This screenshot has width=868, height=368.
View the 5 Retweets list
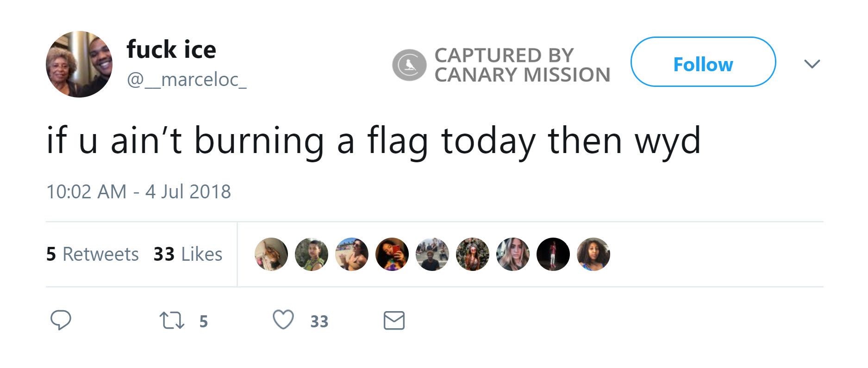(93, 254)
